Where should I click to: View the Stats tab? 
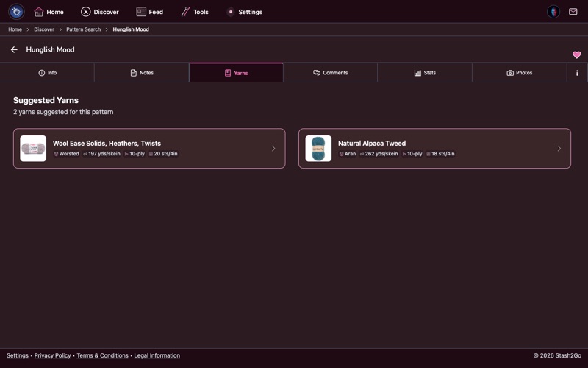click(424, 73)
